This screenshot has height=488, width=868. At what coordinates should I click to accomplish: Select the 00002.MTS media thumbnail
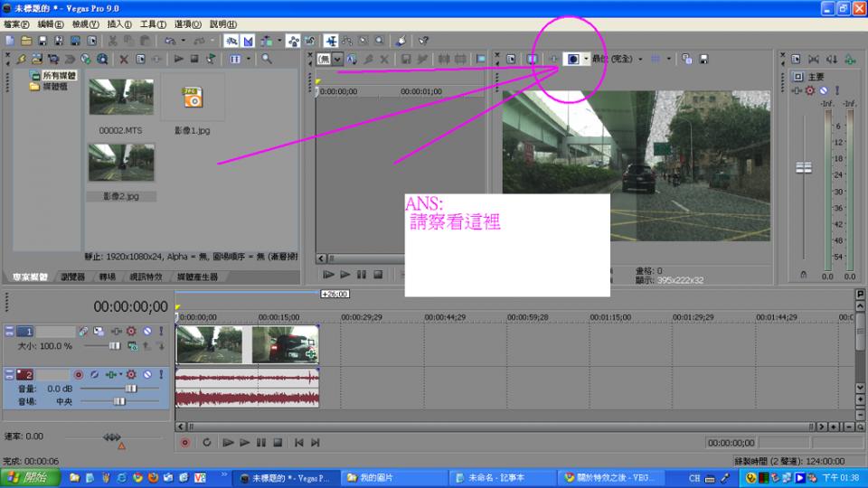121,98
